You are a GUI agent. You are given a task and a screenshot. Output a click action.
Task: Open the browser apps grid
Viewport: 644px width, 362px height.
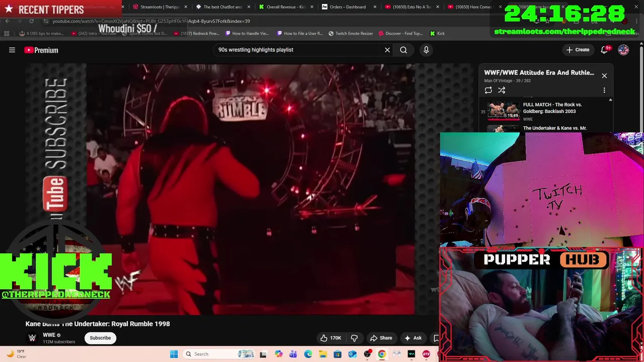pyautogui.click(x=7, y=34)
